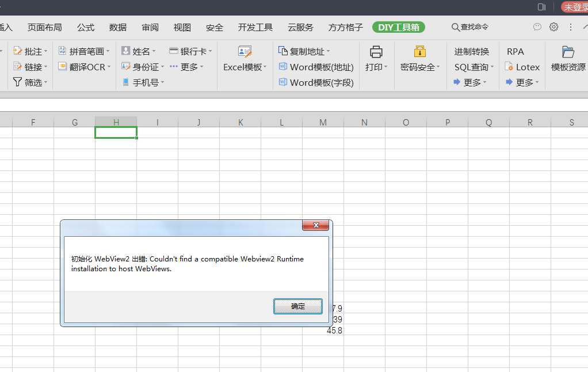Screen dimensions: 588x372
Task: Click the 银行卡 bank card icon
Action: [174, 50]
